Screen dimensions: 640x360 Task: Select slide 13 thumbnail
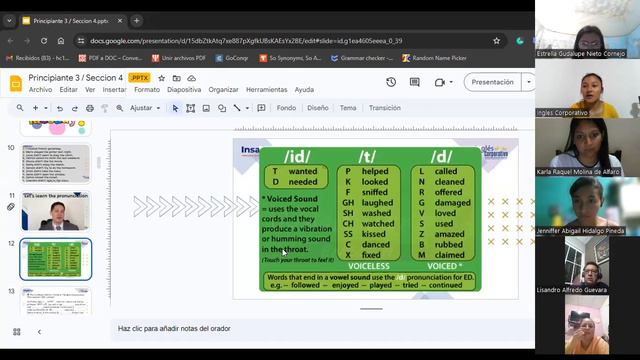[x=56, y=301]
